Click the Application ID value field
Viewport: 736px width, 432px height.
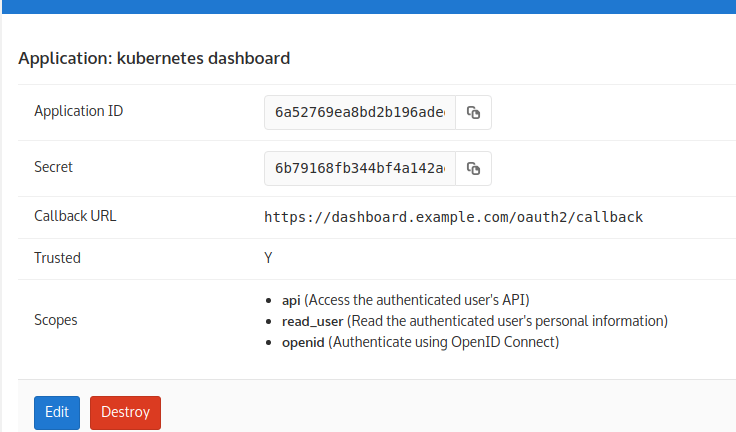point(360,113)
